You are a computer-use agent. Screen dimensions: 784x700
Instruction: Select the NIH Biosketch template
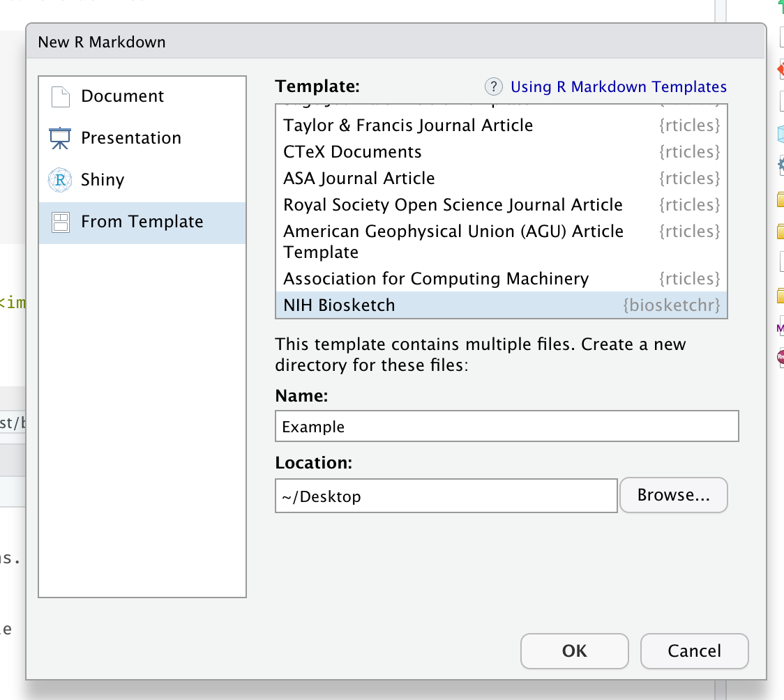502,305
